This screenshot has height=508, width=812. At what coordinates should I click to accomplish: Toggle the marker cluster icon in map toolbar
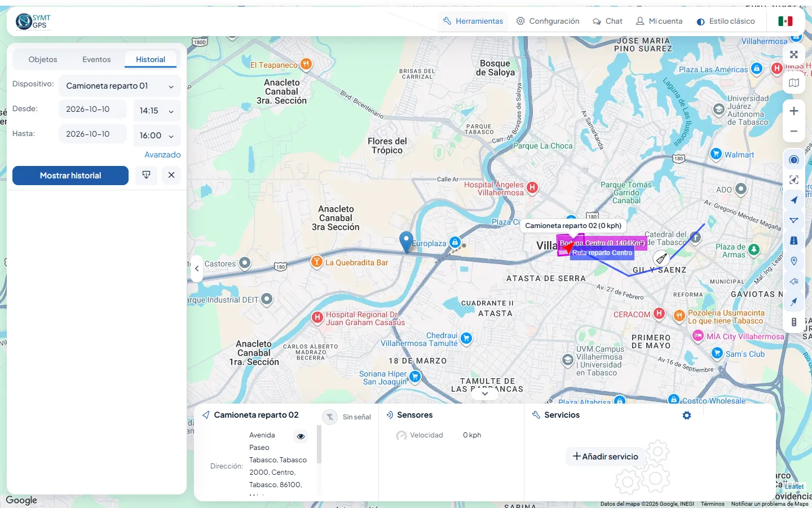coord(794,160)
